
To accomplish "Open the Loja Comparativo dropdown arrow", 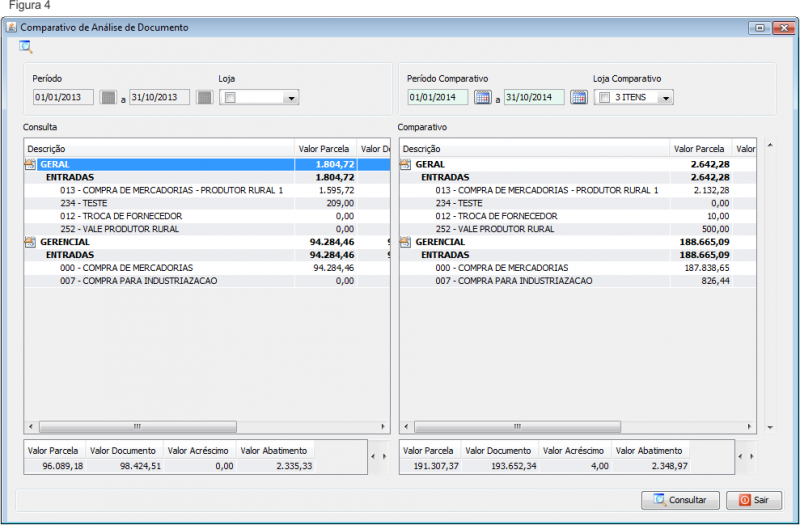I will click(666, 98).
